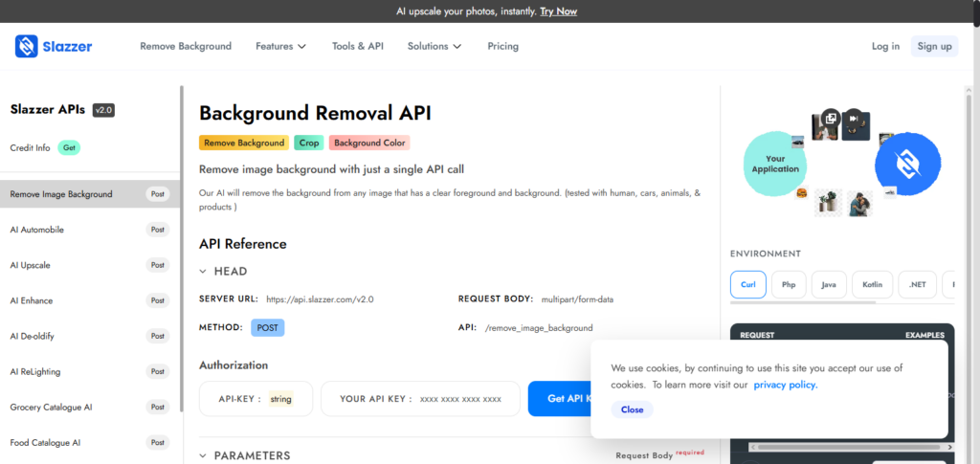Image resolution: width=980 pixels, height=464 pixels.
Task: Click the /remove_image_background API path
Action: (x=539, y=328)
